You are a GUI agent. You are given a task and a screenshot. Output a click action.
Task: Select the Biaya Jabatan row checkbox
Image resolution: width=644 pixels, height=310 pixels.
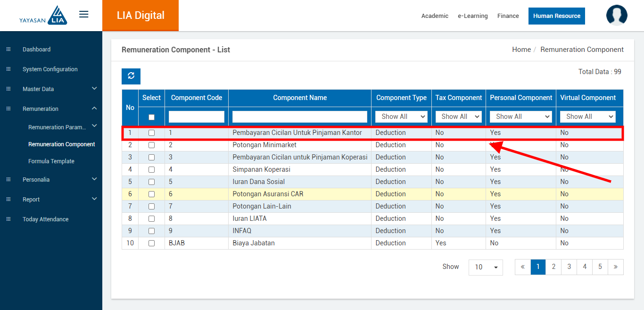(151, 243)
